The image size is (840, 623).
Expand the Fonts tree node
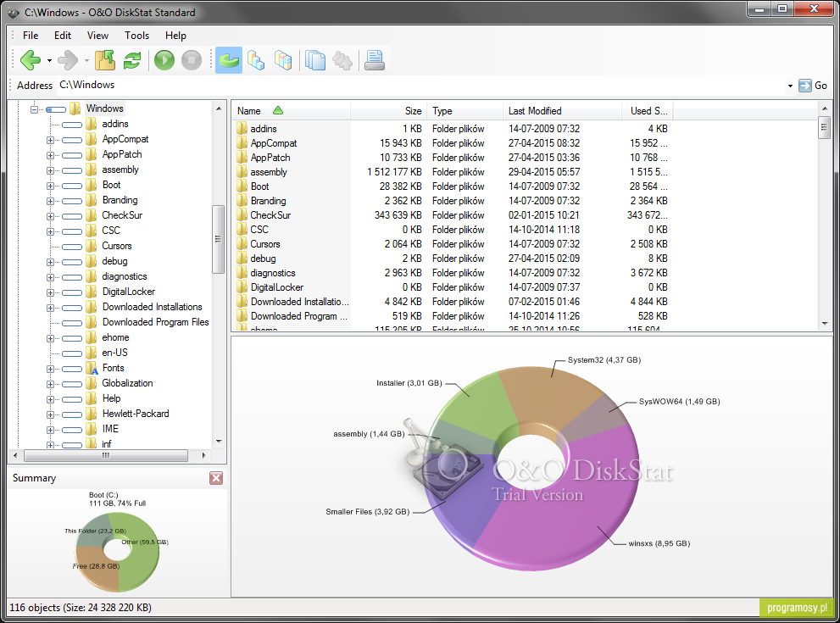[x=50, y=369]
